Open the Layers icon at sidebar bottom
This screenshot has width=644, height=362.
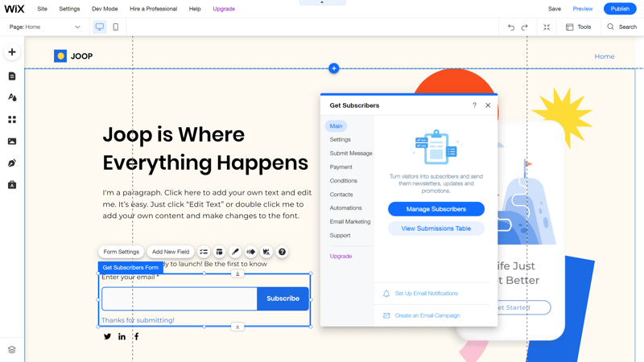click(12, 349)
